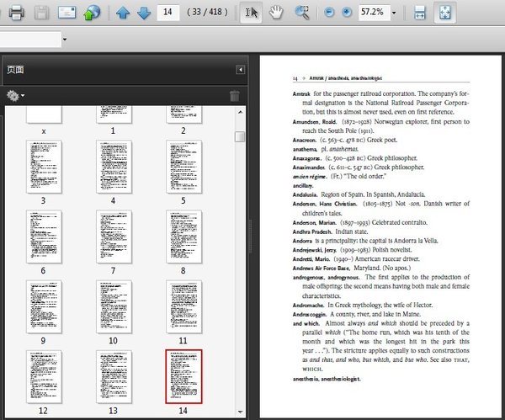The image size is (505, 420).
Task: Select page 4 thumbnail
Action: pos(114,167)
